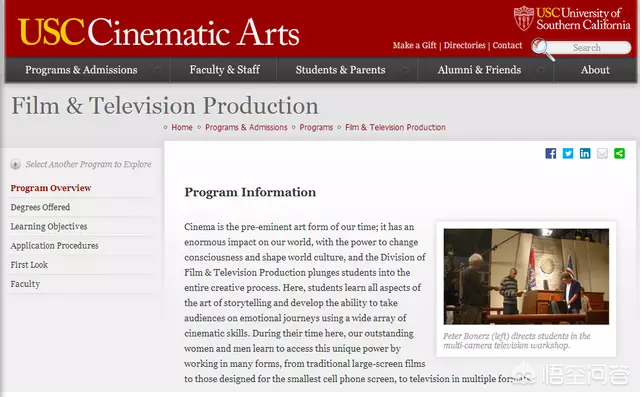Open Alumni & Friends menu
Viewport: 641px width, 397px height.
pyautogui.click(x=479, y=70)
